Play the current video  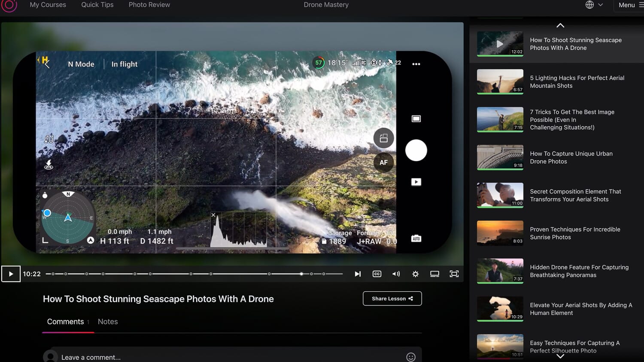[11, 274]
